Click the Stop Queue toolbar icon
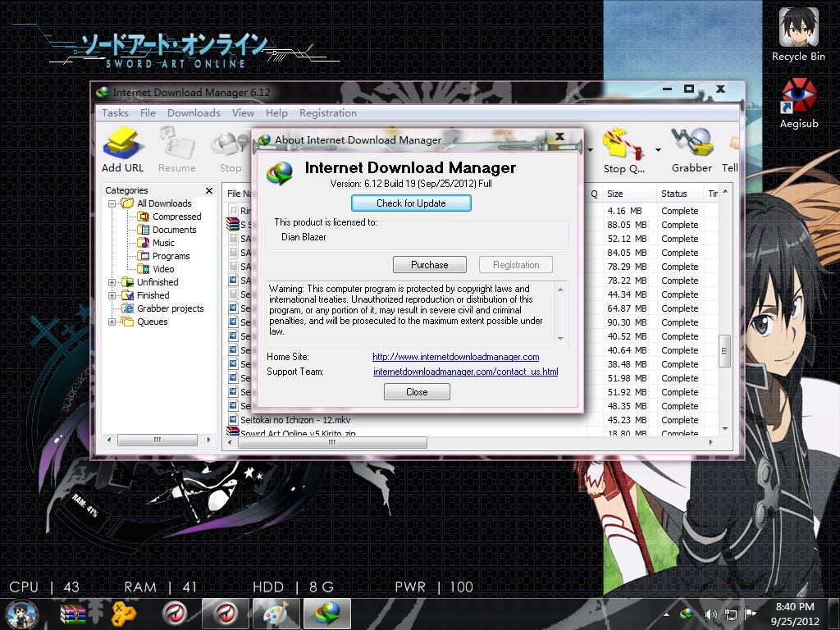Screen dimensions: 840x630 [623, 151]
